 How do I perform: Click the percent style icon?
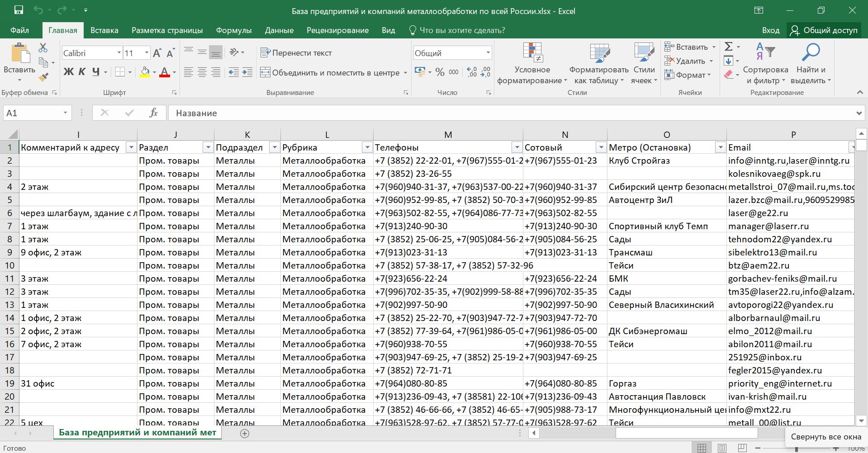(440, 72)
